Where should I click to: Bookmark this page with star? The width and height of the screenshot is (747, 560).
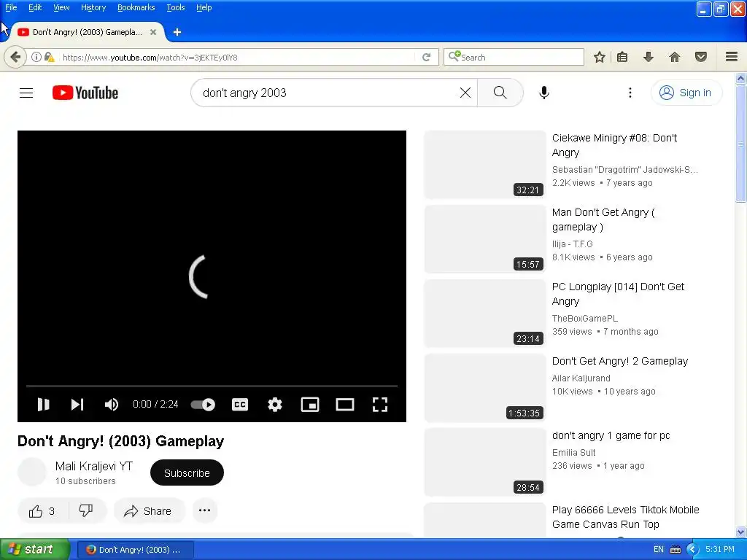tap(600, 57)
